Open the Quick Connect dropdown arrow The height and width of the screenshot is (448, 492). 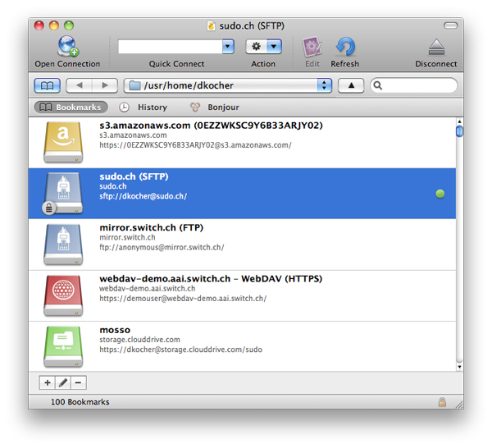(x=228, y=47)
